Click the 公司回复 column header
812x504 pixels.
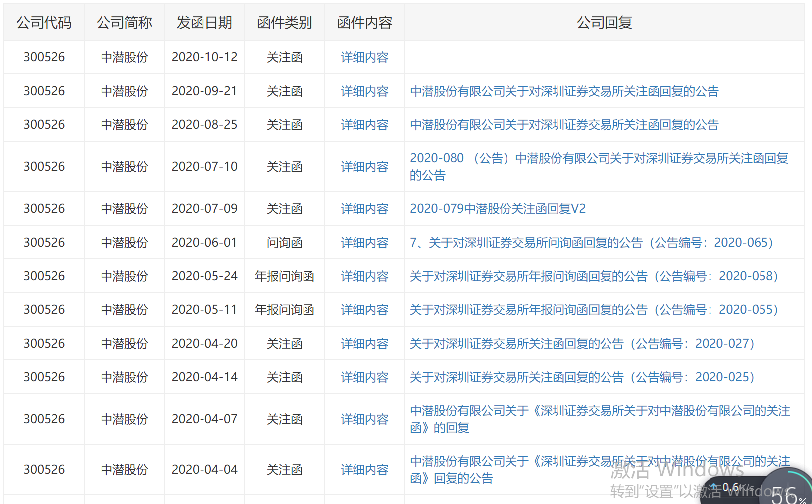[x=605, y=23]
